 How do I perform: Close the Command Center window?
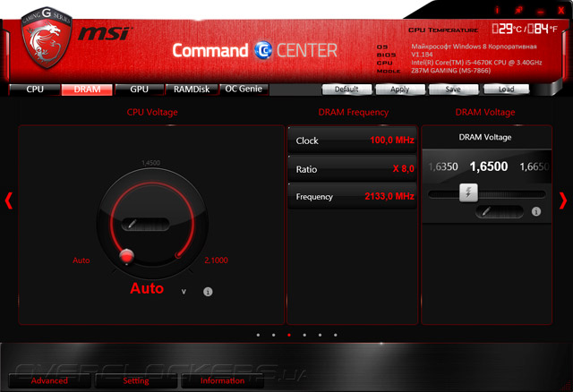[x=561, y=10]
